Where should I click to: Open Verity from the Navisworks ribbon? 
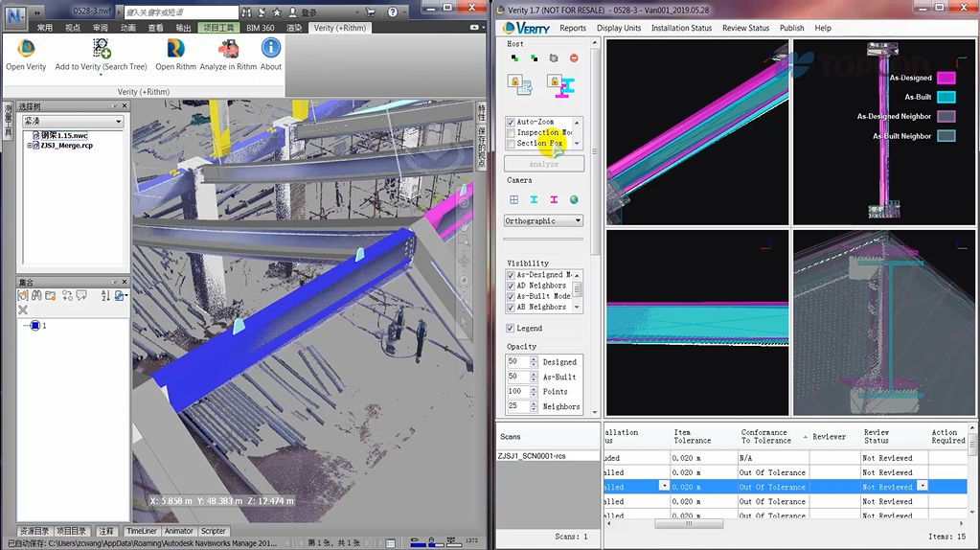[26, 55]
